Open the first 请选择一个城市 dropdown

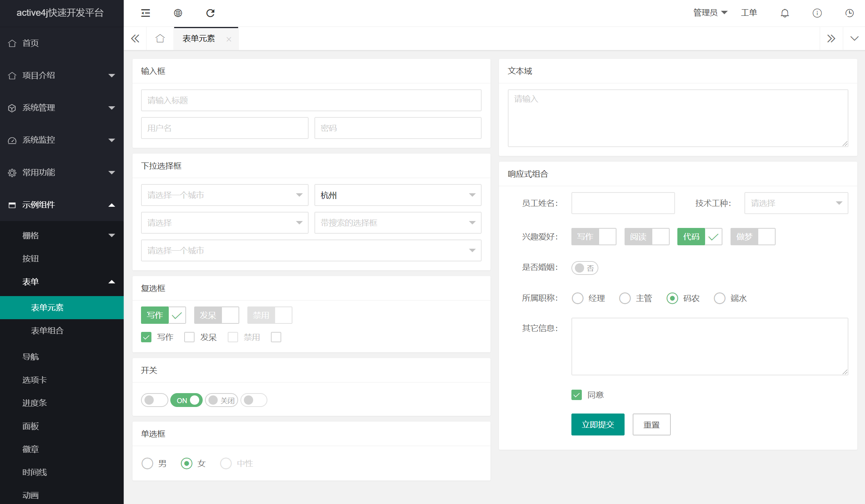(225, 195)
